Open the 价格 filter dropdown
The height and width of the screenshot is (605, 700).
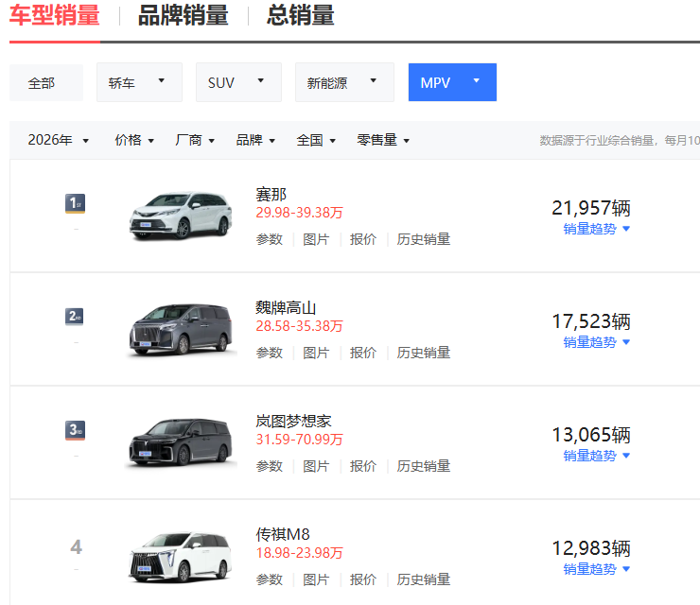tap(135, 140)
